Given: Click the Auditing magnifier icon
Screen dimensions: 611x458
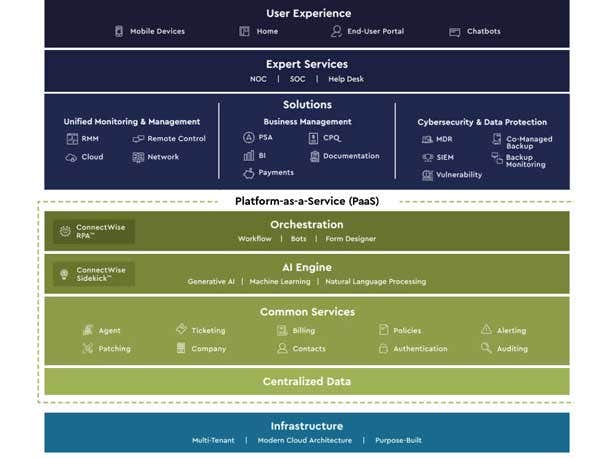Looking at the screenshot, I should (486, 349).
